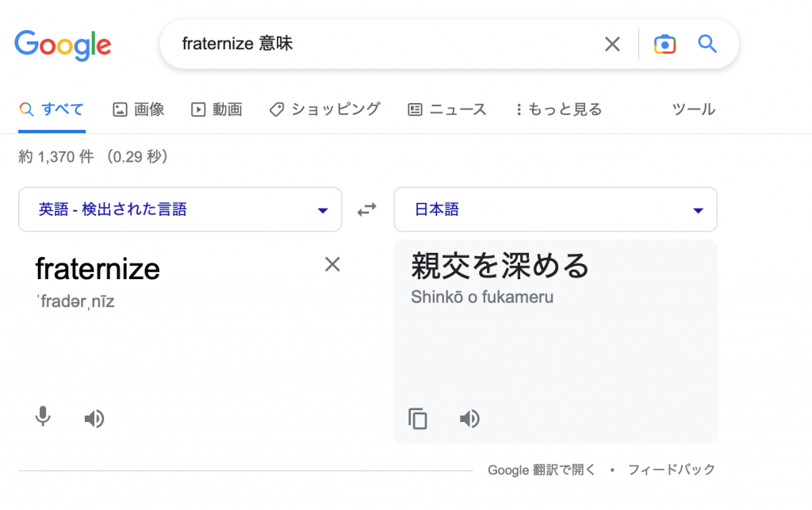Click the Google logo
The height and width of the screenshot is (510, 812).
63,44
